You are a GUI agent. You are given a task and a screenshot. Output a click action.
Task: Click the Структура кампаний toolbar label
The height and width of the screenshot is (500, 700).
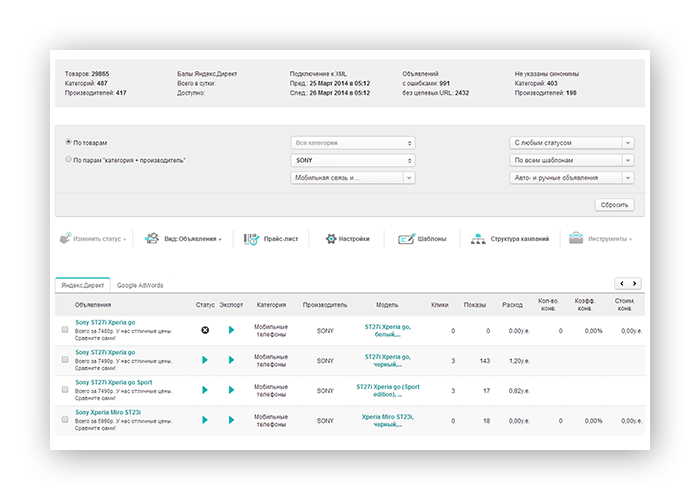520,239
